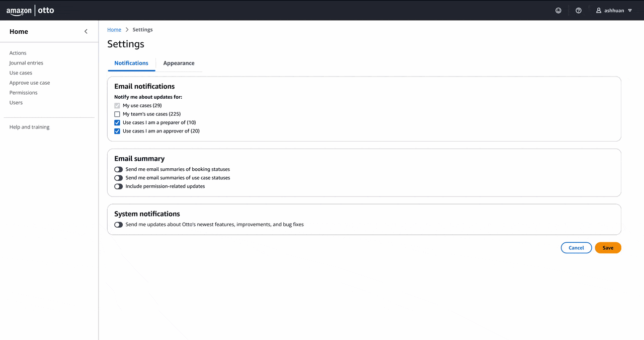The height and width of the screenshot is (340, 644).
Task: Open Journal entries in the sidebar
Action: click(x=26, y=63)
